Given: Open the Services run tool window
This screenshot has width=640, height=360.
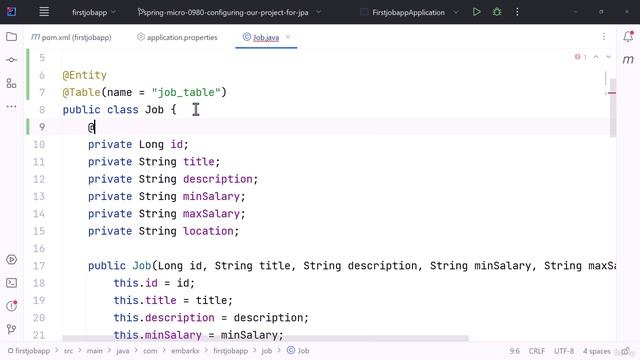Looking at the screenshot, I should [11, 260].
